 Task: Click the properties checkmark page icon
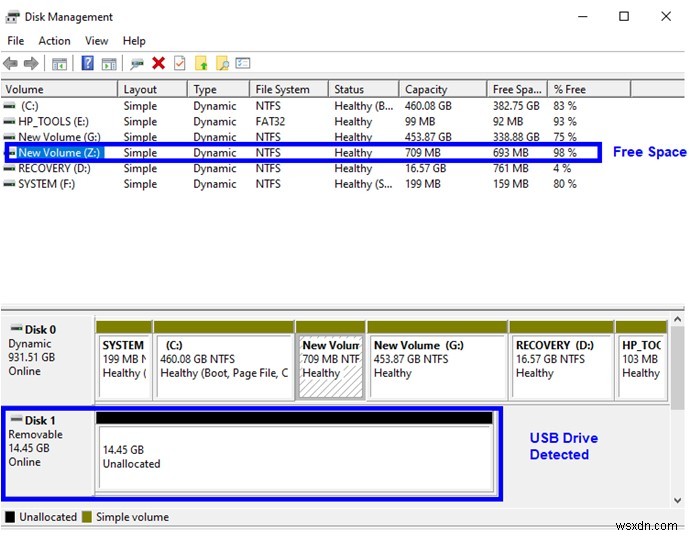point(179,63)
